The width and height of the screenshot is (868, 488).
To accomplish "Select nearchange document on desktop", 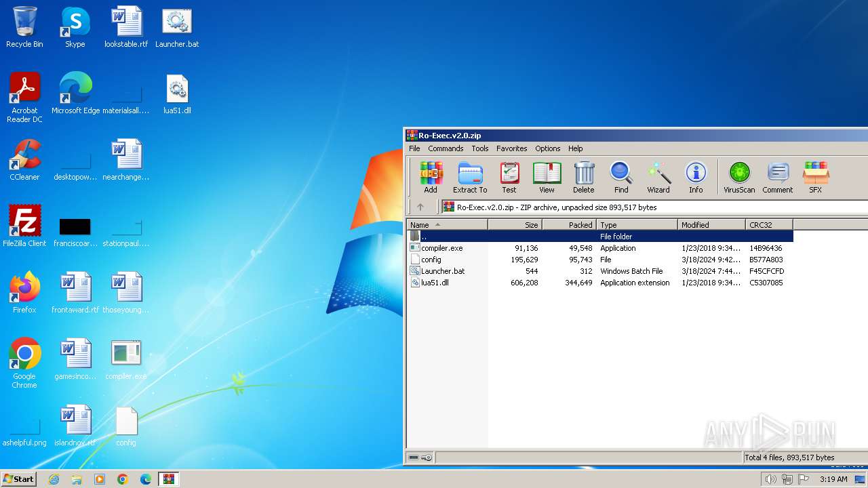I will [x=126, y=160].
